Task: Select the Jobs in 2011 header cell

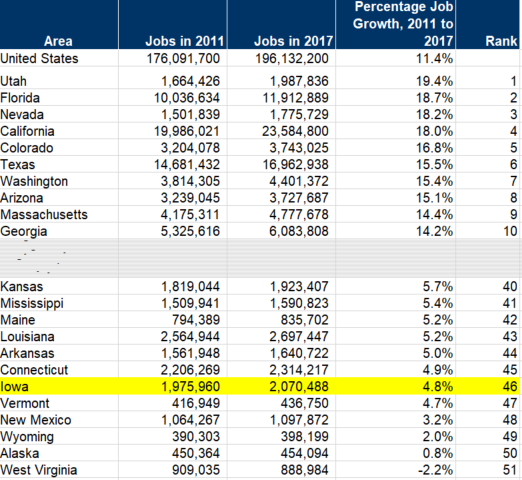Action: pos(173,25)
